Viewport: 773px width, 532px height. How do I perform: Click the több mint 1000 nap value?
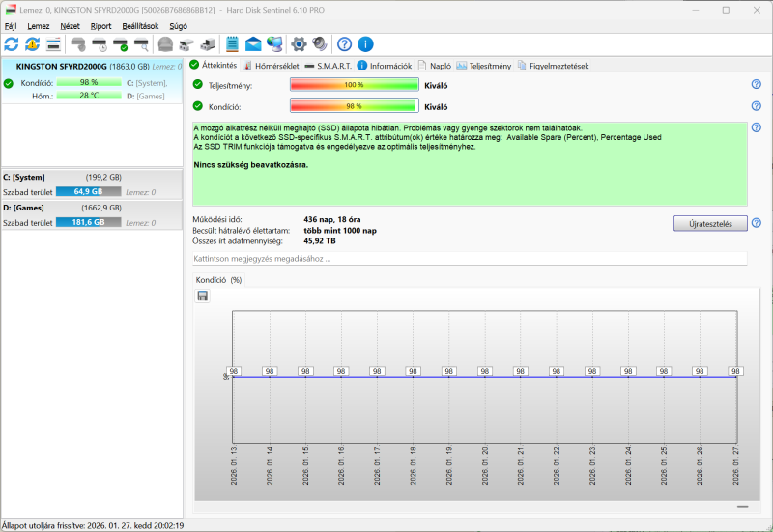coord(340,230)
